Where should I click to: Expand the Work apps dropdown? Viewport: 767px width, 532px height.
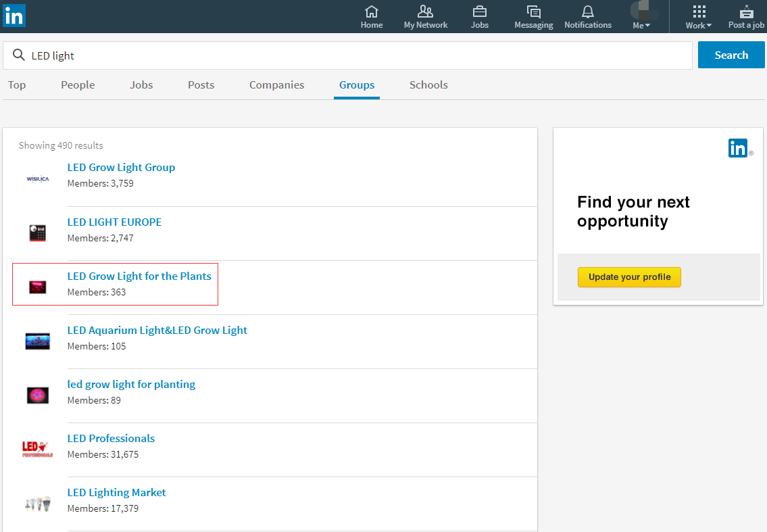point(699,17)
